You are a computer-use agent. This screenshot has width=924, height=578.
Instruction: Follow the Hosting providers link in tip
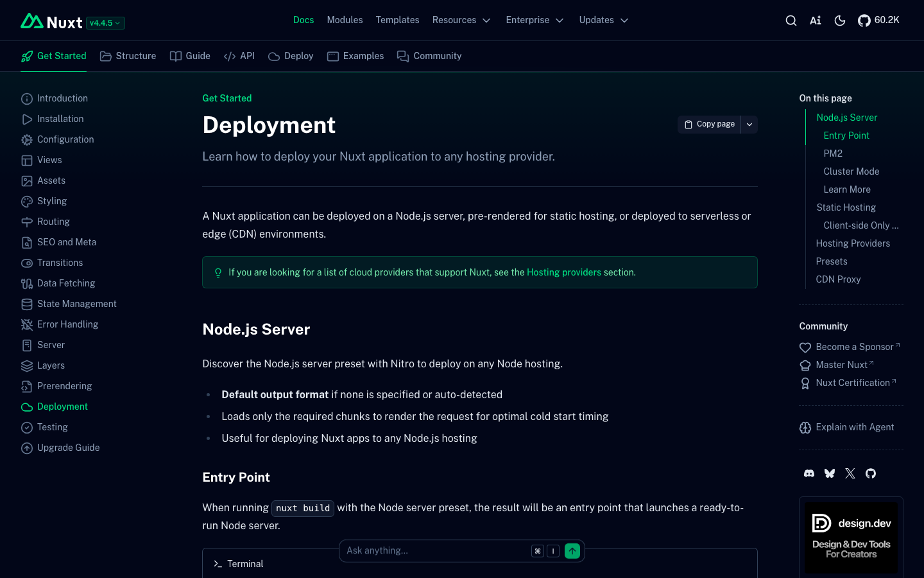[x=564, y=272]
